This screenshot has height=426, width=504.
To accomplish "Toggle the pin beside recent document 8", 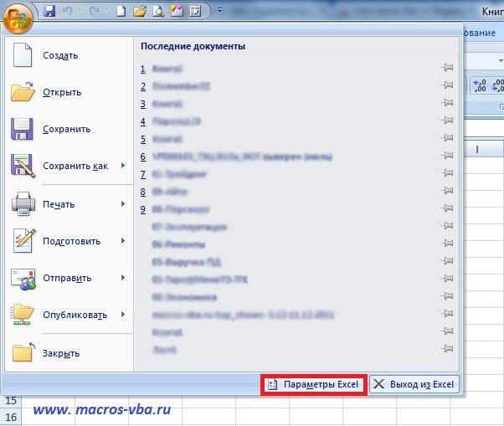I will coord(447,191).
